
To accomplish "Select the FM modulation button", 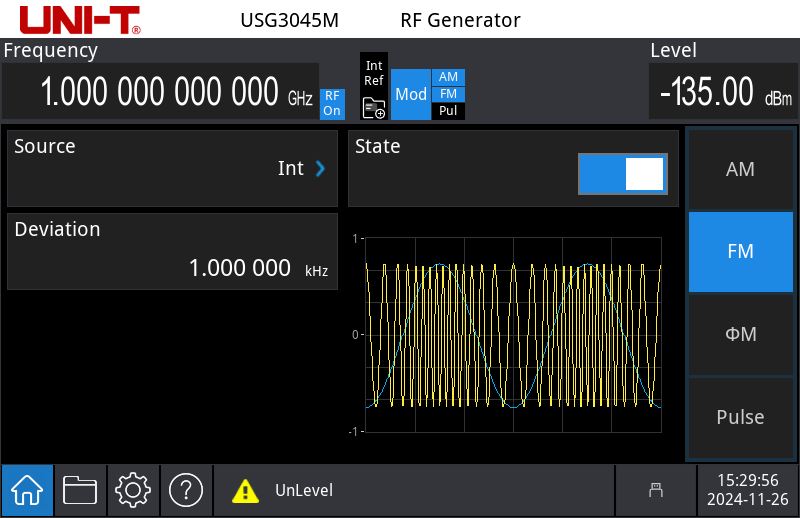I will tap(740, 252).
